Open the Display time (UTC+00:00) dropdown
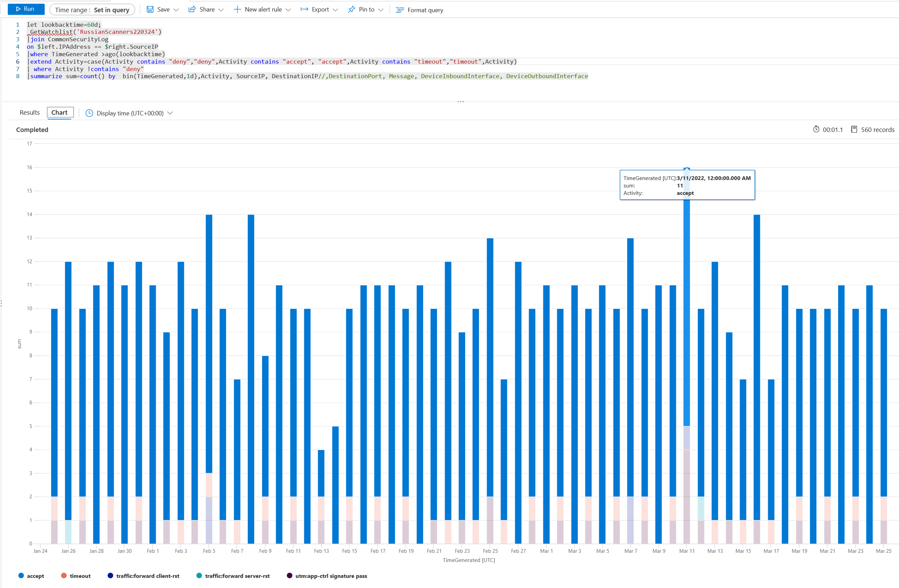The width and height of the screenshot is (899, 588). (129, 113)
